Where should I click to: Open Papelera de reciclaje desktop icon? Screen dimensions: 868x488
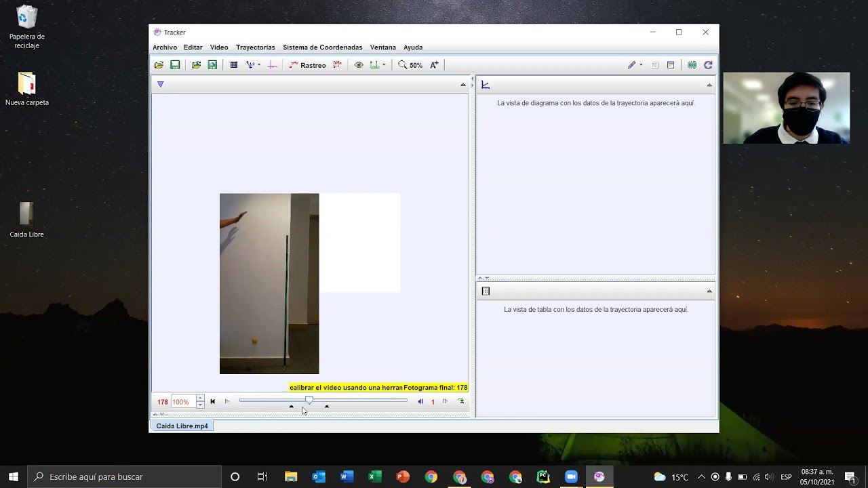(x=27, y=27)
